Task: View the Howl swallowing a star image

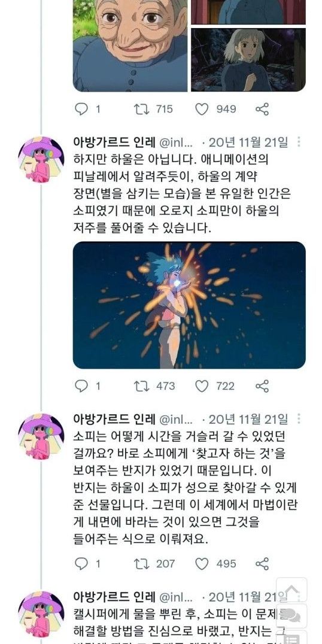Action: point(189,305)
